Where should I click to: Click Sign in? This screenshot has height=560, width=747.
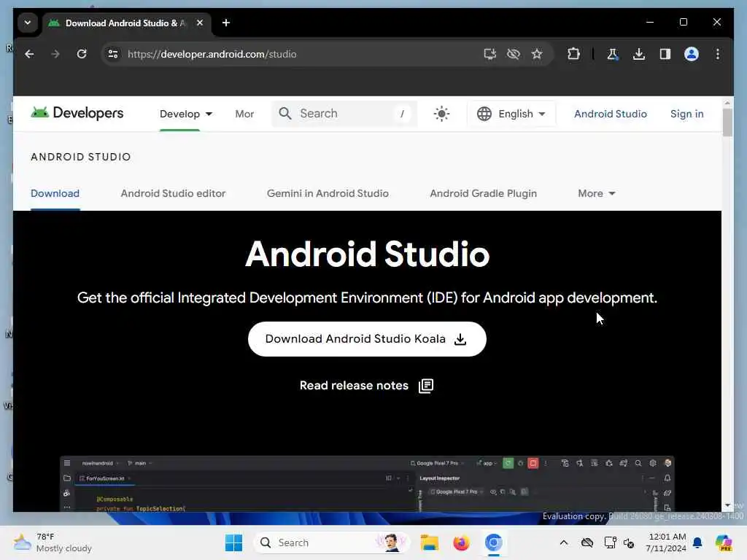(x=686, y=114)
